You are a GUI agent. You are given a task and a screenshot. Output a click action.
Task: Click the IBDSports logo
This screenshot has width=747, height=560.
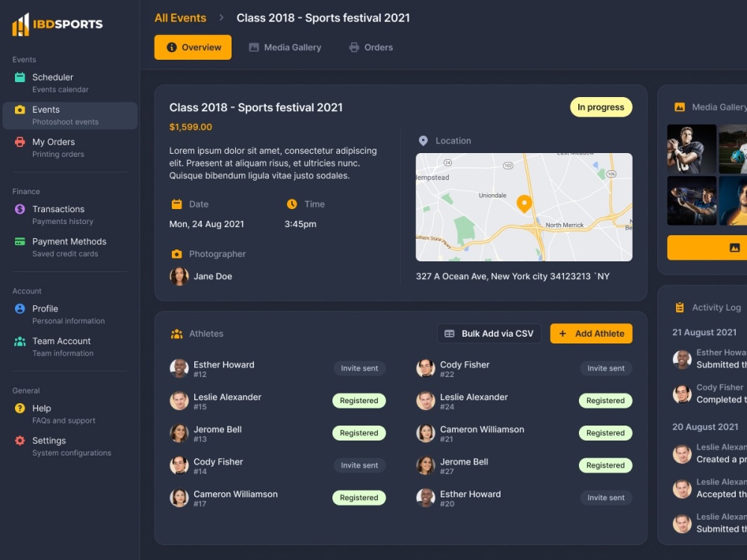click(58, 25)
